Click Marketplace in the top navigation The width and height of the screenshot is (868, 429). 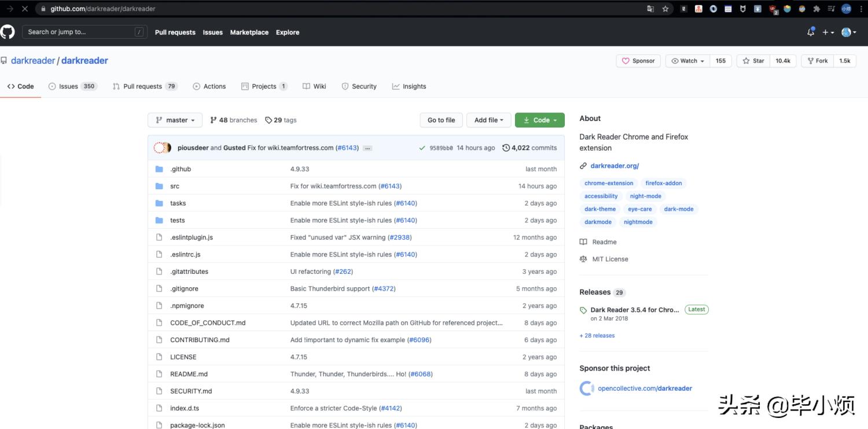[x=249, y=32]
